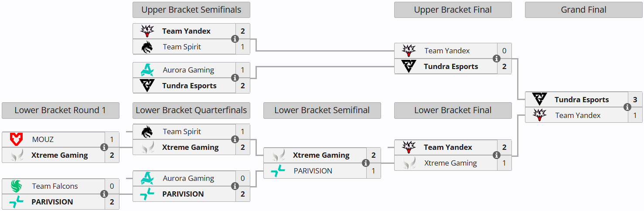Open Tundra Esports in the Grand Final
Image resolution: width=644 pixels, height=211 pixels.
click(582, 100)
